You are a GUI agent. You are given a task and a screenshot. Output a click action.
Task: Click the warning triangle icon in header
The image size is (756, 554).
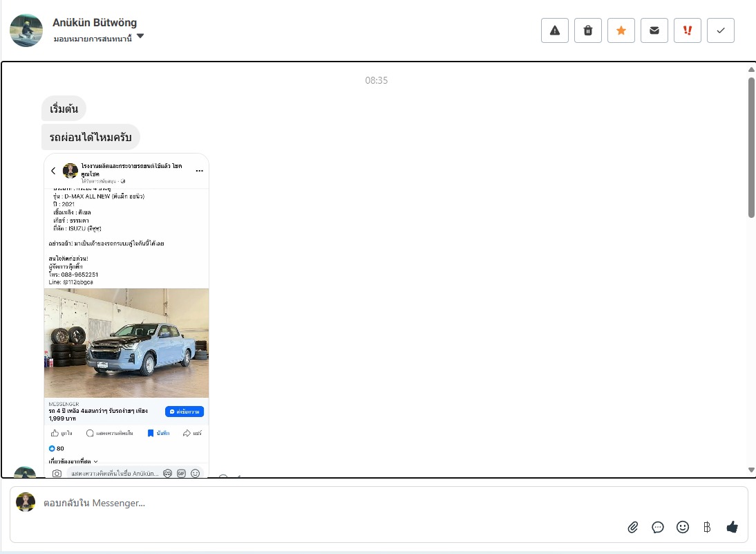coord(554,30)
